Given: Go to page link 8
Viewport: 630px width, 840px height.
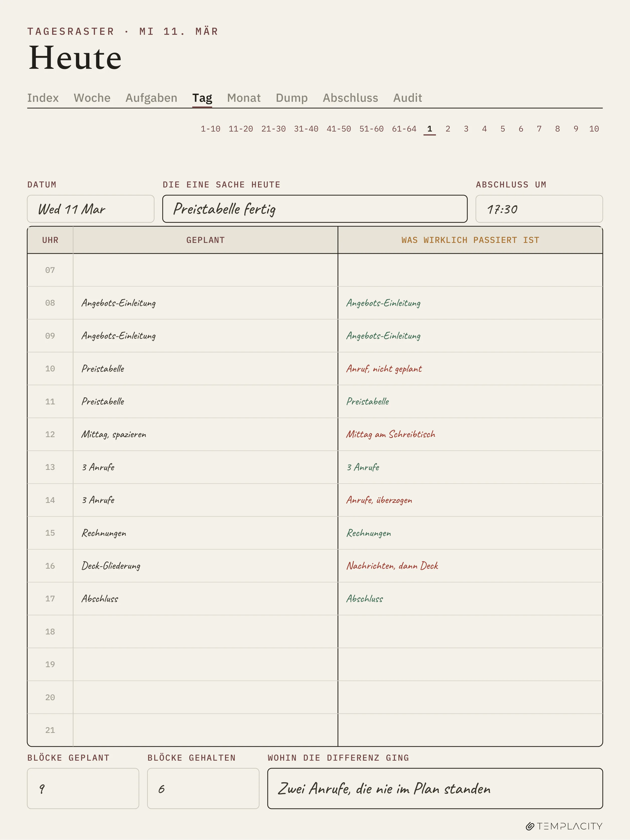Looking at the screenshot, I should pos(557,129).
